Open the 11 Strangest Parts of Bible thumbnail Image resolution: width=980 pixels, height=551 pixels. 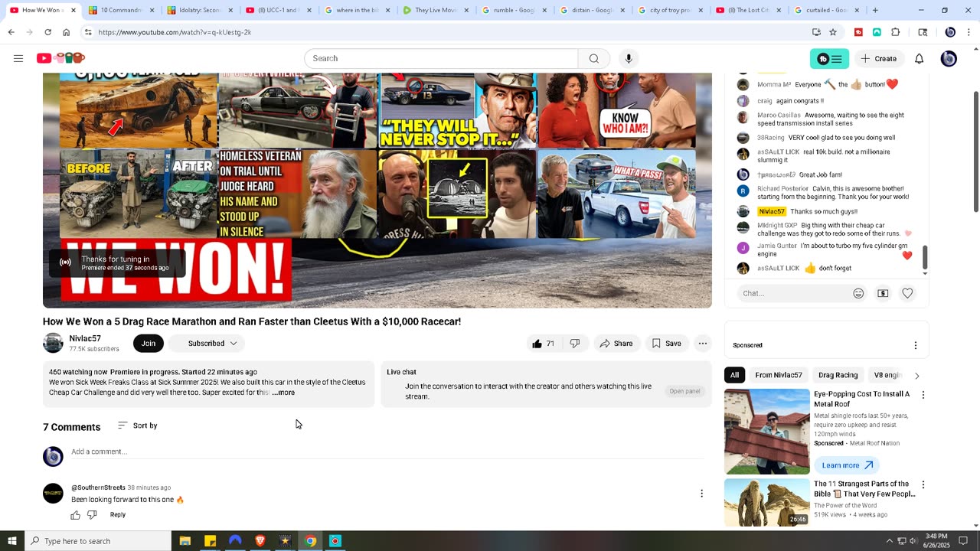tap(766, 503)
